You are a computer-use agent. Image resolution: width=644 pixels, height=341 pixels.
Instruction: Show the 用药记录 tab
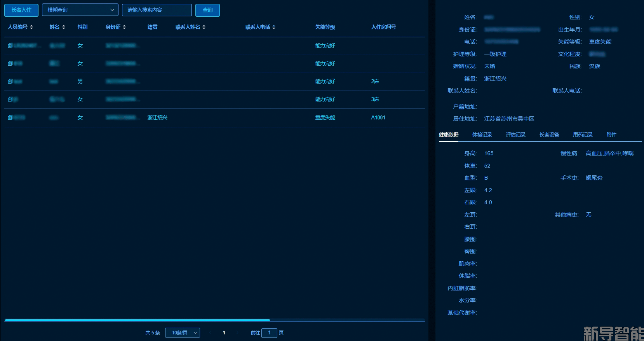pos(583,135)
